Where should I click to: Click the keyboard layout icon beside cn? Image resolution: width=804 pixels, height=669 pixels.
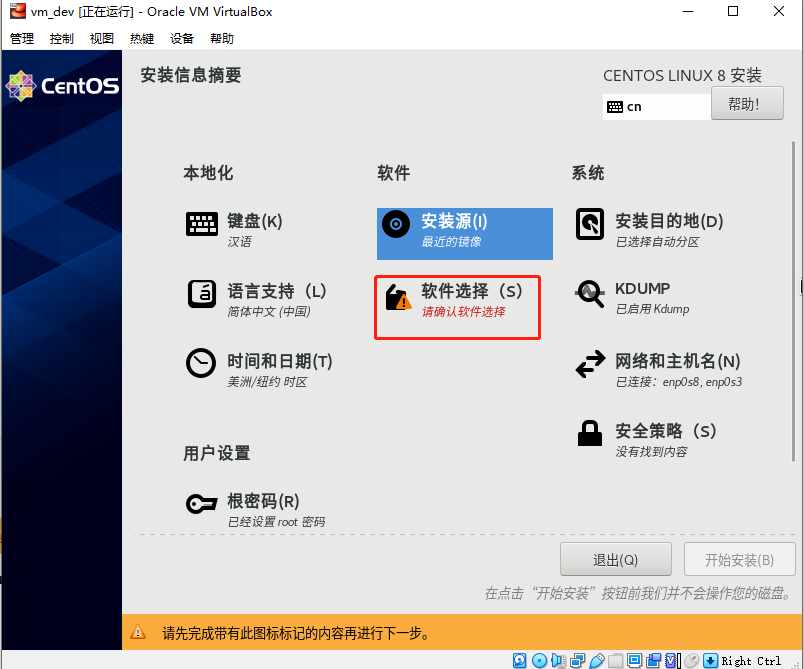(615, 107)
